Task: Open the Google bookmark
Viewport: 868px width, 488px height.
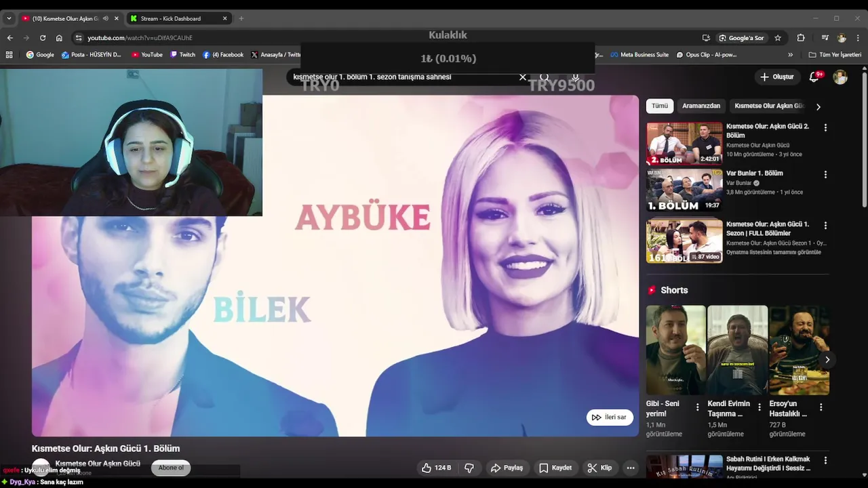Action: pos(40,55)
